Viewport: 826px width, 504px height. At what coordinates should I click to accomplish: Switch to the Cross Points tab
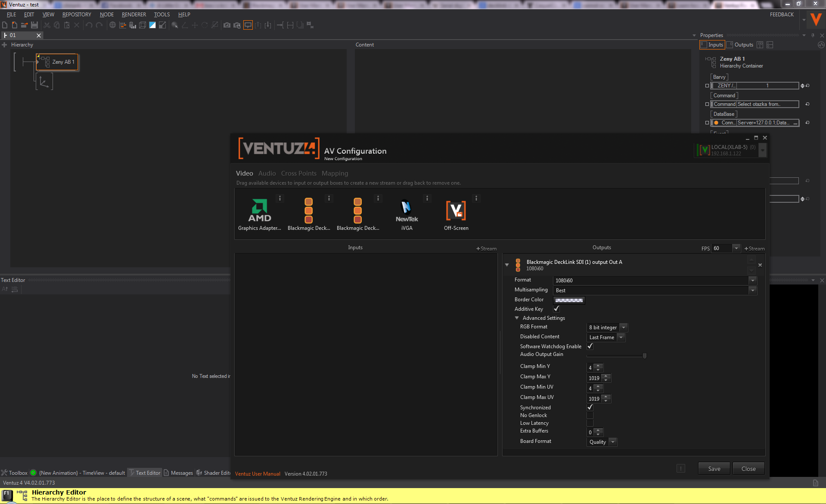tap(298, 173)
